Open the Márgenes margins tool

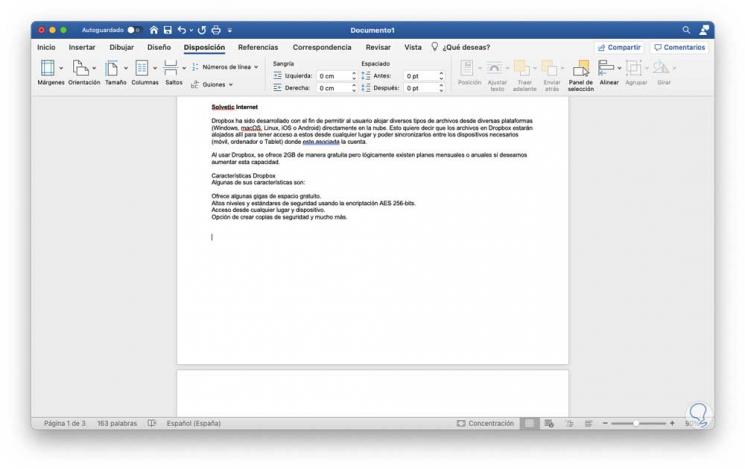tap(48, 68)
